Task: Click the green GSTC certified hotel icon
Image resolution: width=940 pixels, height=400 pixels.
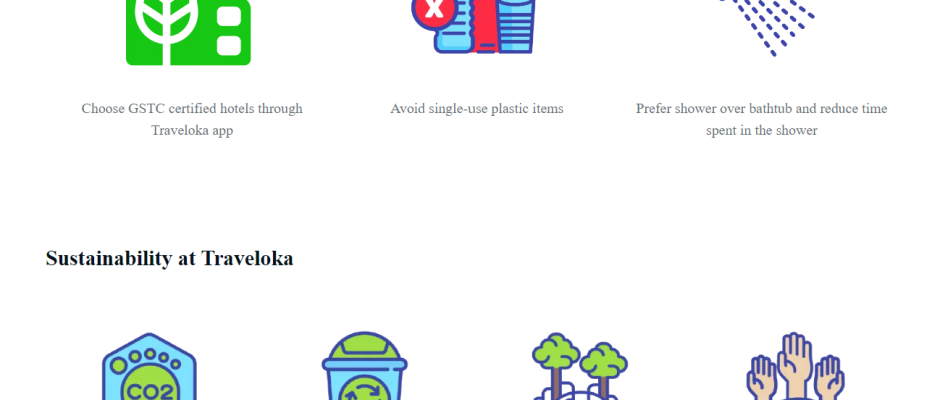Action: 188,32
